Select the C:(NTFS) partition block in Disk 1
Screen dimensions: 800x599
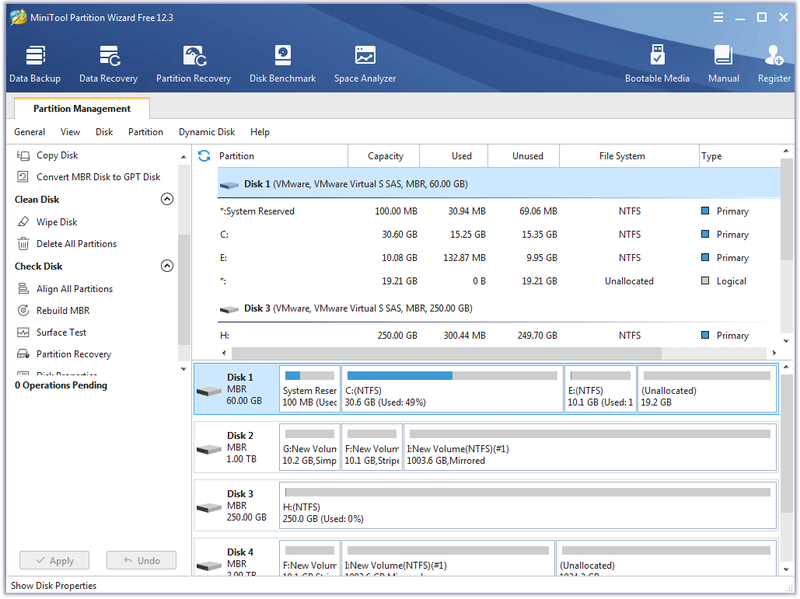coord(452,389)
